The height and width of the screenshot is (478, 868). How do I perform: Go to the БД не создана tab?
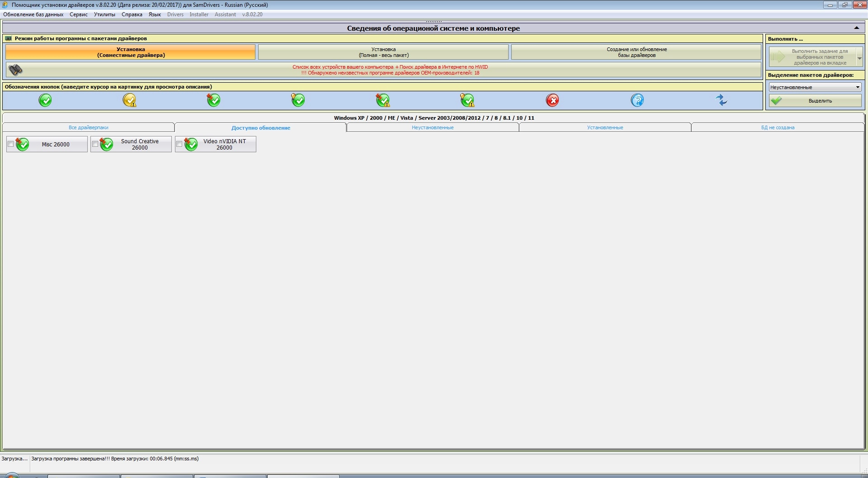[x=778, y=127]
